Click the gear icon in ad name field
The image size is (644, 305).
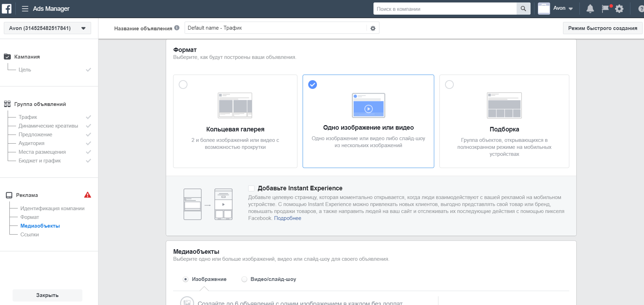[x=373, y=28]
